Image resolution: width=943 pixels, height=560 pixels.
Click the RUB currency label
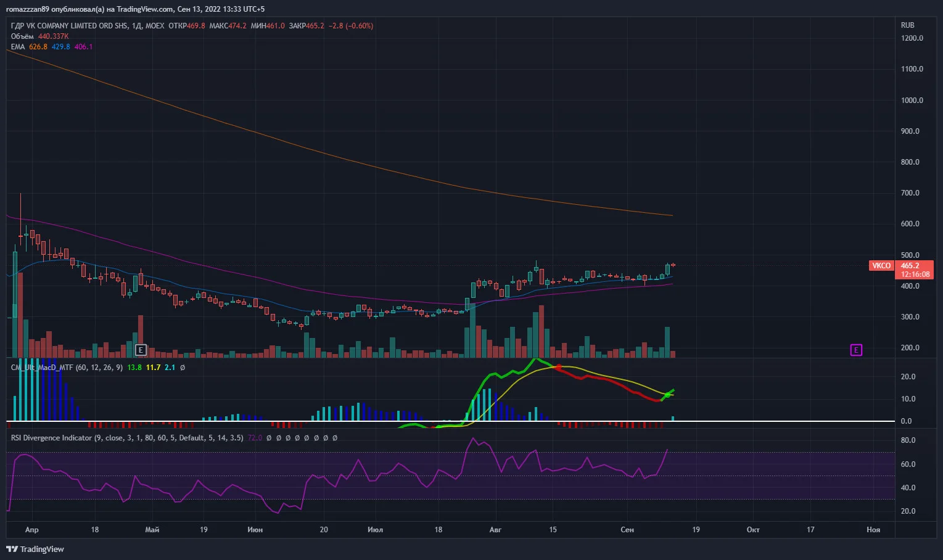[907, 25]
